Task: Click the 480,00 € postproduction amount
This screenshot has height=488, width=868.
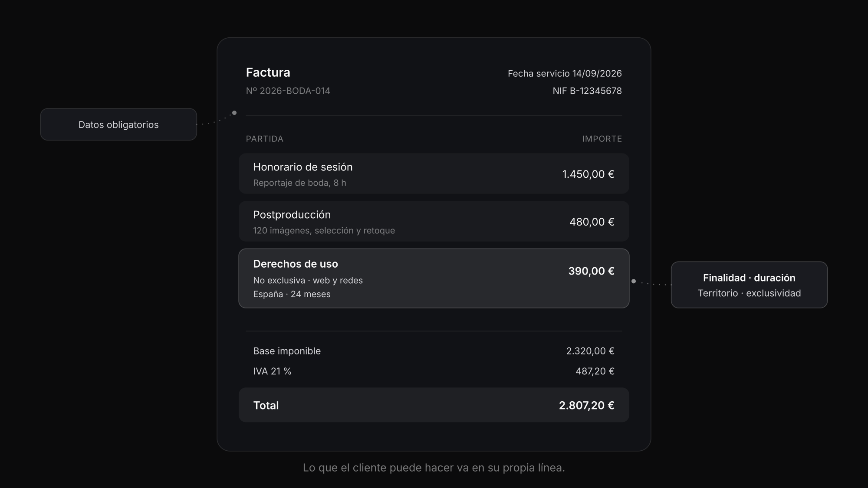Action: (592, 222)
